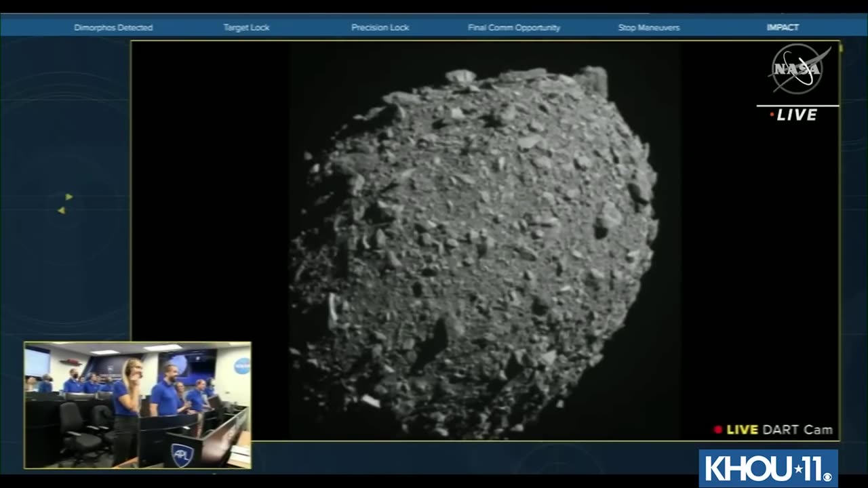Click the APL logo on the podium

point(181,454)
